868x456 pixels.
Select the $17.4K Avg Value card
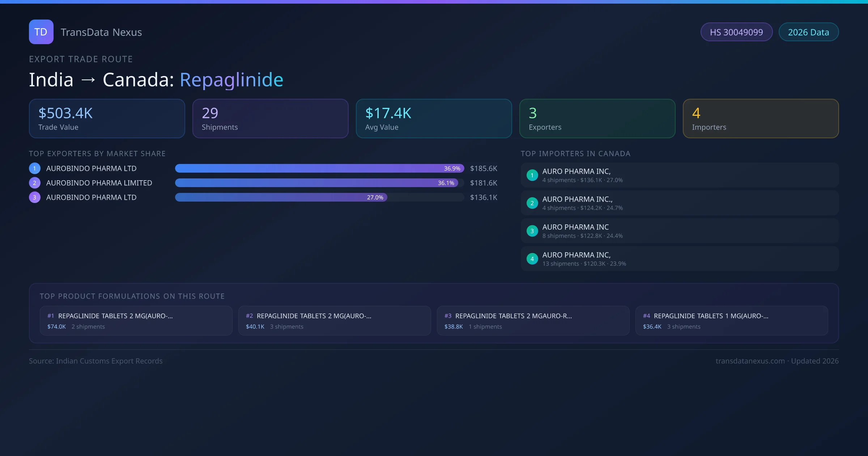(434, 119)
